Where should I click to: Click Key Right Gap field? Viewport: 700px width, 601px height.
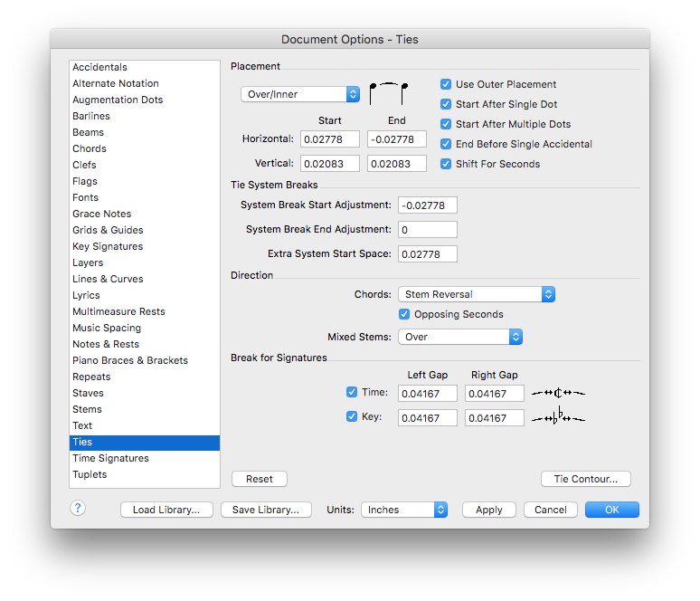pyautogui.click(x=495, y=418)
